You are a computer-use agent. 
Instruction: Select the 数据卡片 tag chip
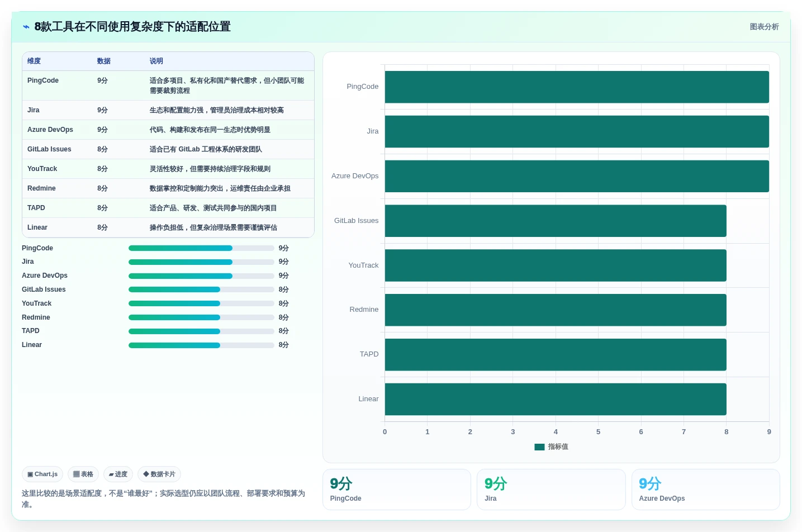coord(159,474)
